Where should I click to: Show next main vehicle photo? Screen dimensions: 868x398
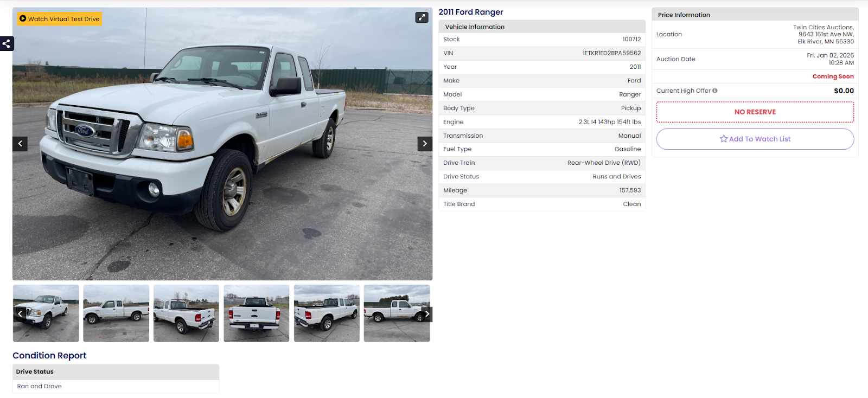coord(425,144)
